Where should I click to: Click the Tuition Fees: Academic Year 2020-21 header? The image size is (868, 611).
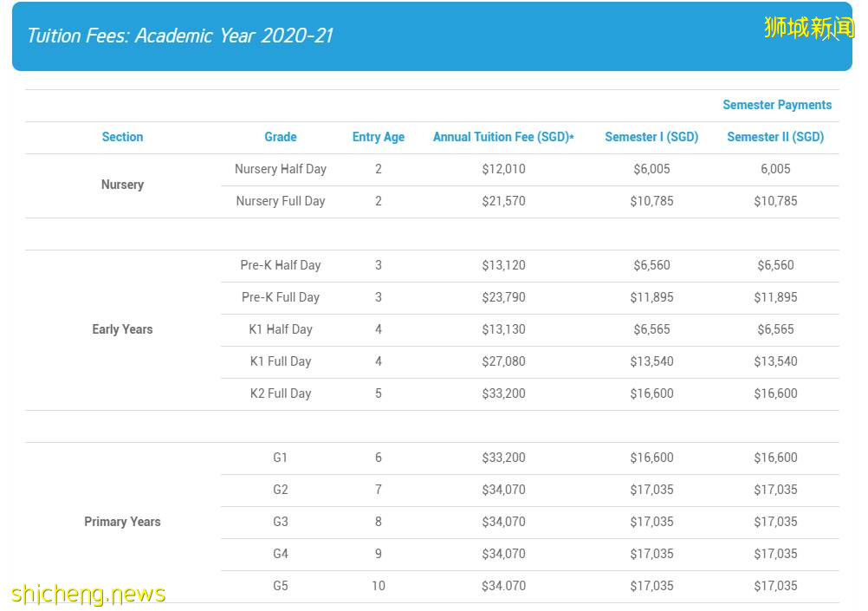coord(180,36)
